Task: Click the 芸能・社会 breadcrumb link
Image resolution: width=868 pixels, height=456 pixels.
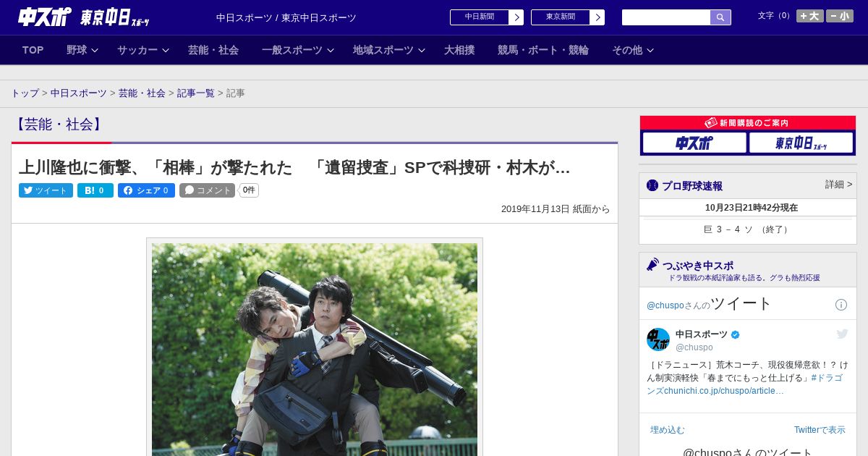Action: [142, 93]
